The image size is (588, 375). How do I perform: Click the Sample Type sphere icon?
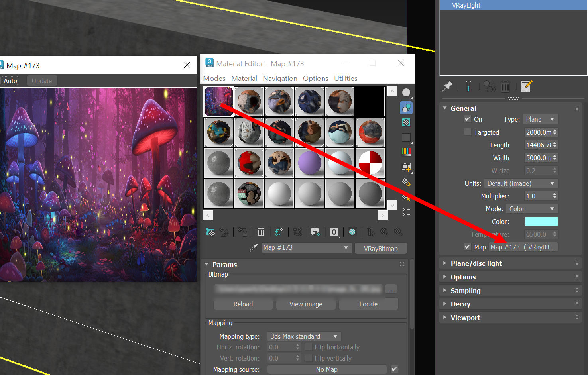pos(406,92)
